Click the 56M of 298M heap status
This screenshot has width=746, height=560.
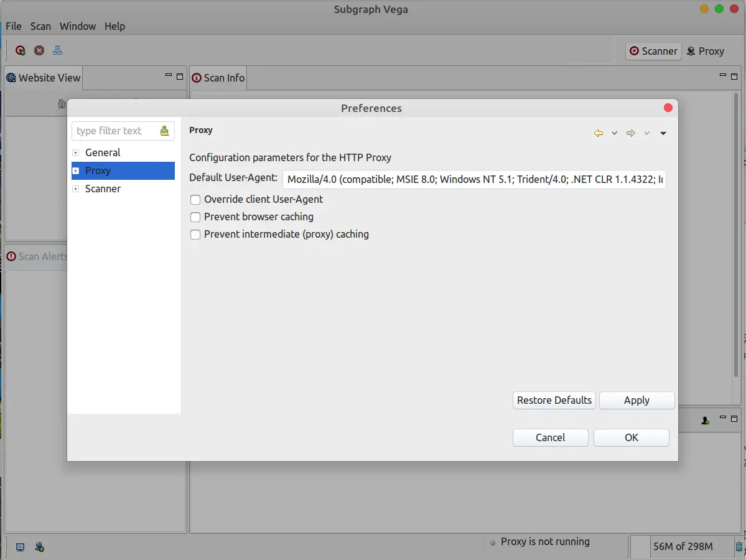coord(683,547)
